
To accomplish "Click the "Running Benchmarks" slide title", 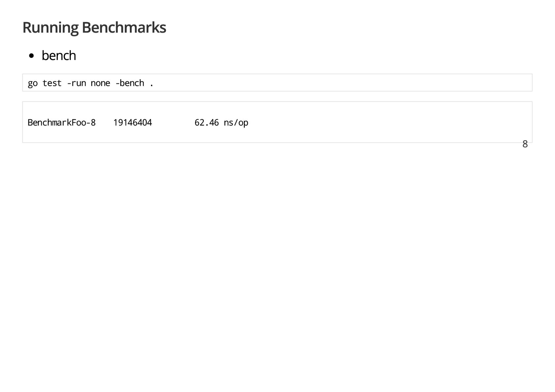I will (x=94, y=27).
